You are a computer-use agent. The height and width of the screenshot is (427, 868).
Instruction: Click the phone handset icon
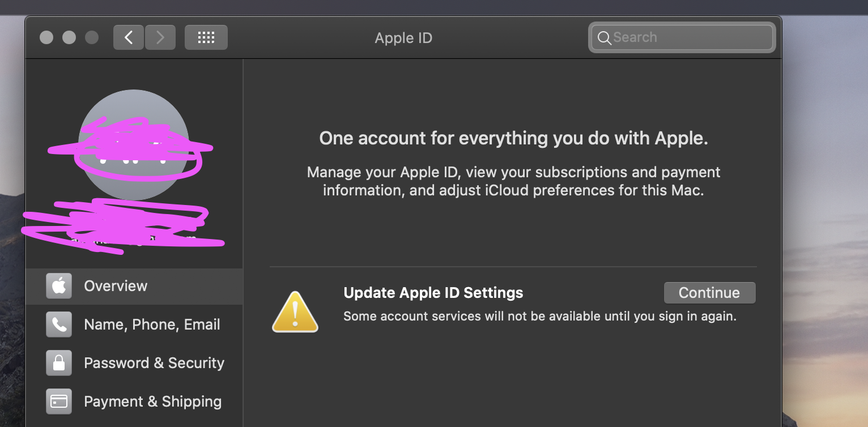(x=59, y=324)
